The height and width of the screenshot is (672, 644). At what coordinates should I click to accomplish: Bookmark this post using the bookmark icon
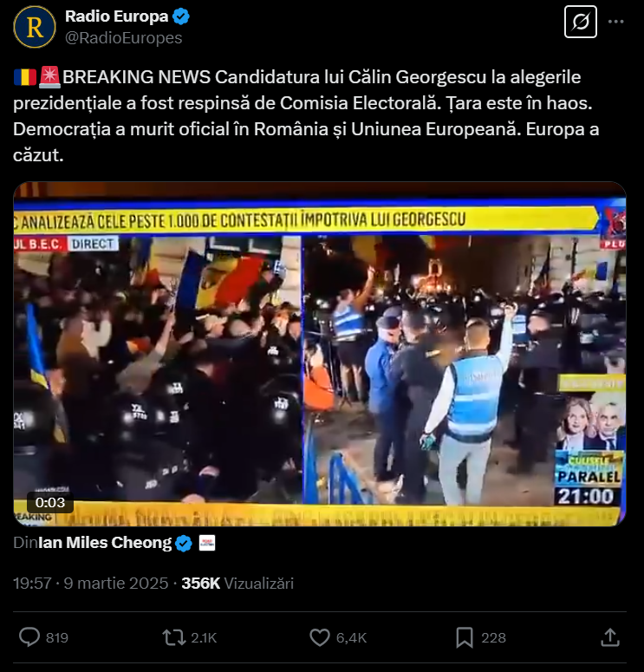465,637
